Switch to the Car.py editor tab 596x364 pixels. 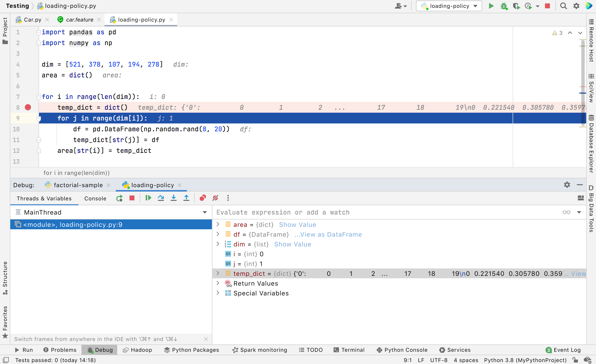point(32,20)
